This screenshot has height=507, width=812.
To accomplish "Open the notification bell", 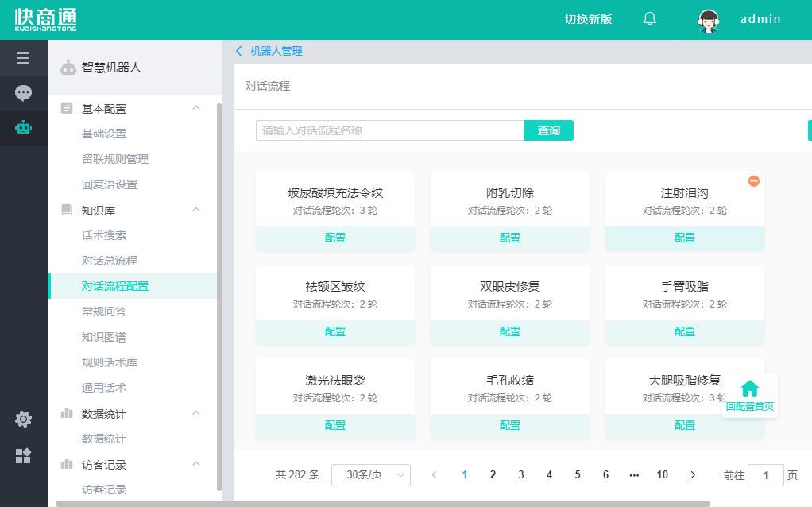I will [649, 19].
